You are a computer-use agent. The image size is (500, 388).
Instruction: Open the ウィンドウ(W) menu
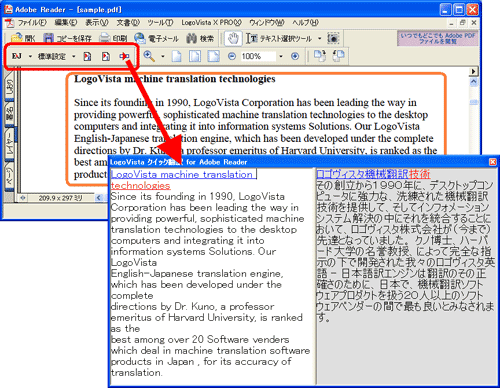click(267, 23)
